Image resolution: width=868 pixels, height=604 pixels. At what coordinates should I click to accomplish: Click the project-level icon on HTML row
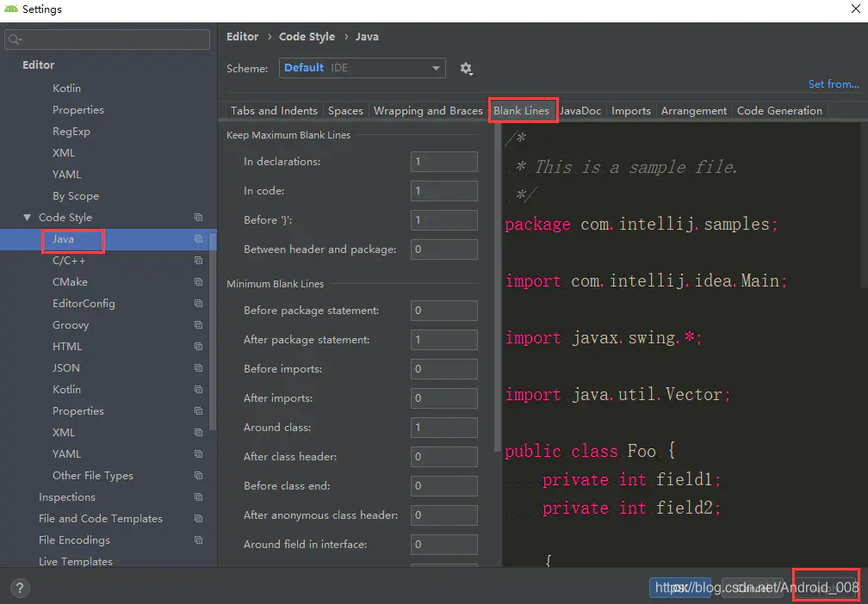198,347
